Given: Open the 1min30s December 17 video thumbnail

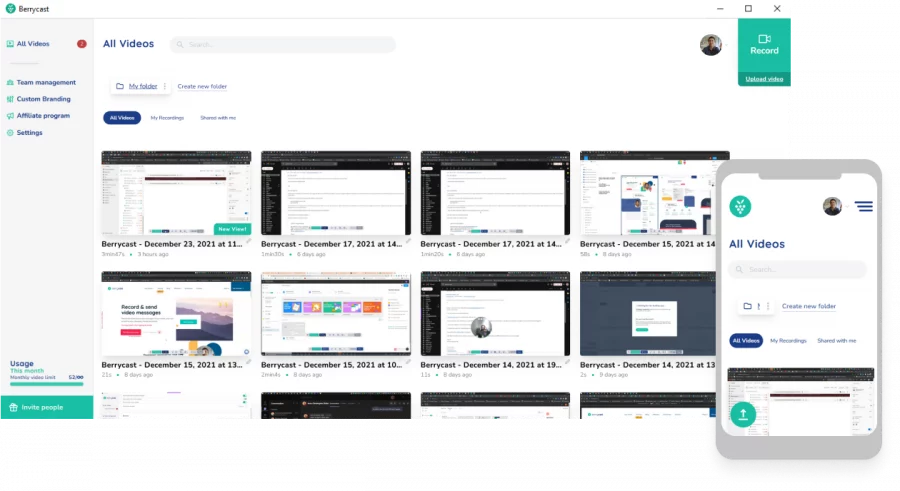Looking at the screenshot, I should coord(336,193).
